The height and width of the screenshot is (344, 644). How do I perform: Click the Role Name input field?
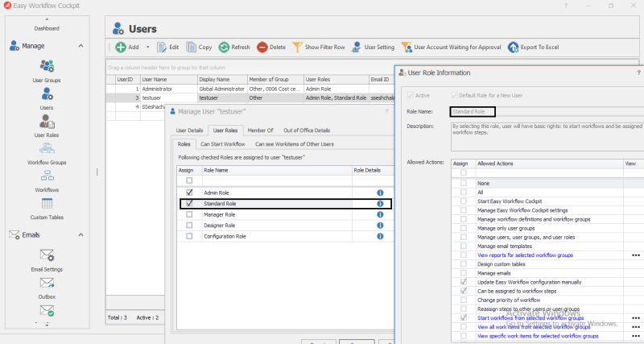click(x=472, y=111)
